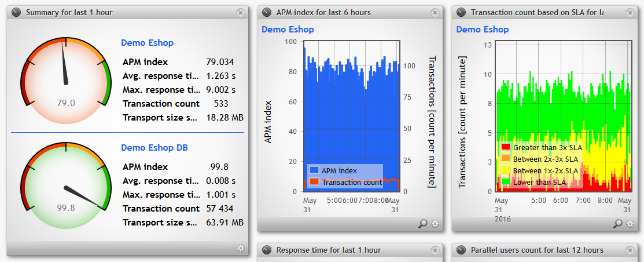Image resolution: width=644 pixels, height=262 pixels.
Task: Click the green Lower than SLA legend swatch
Action: coord(506,182)
